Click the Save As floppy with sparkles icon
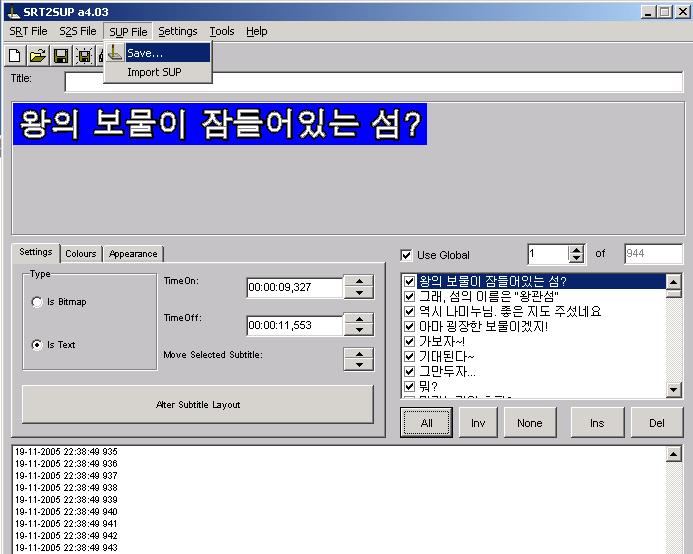The image size is (693, 554). [84, 56]
